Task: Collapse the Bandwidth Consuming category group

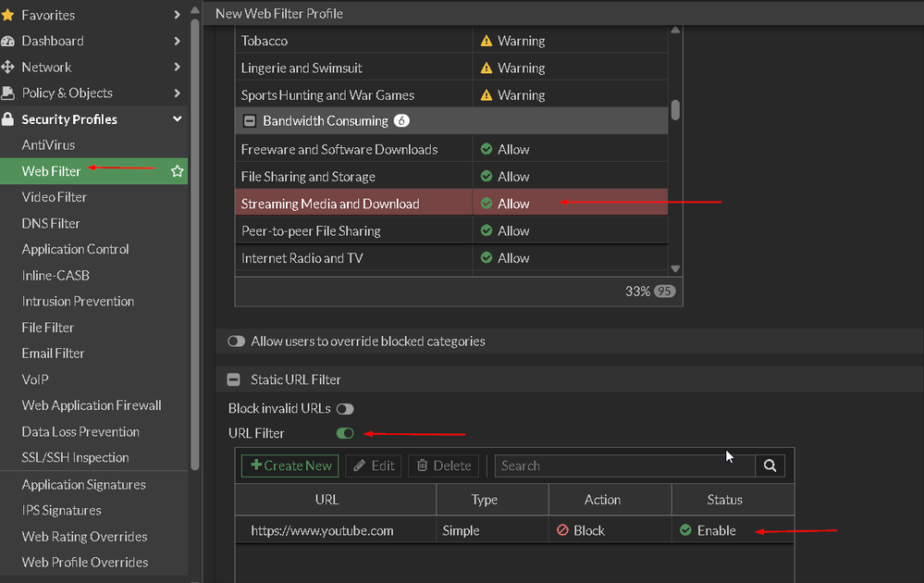Action: [250, 121]
